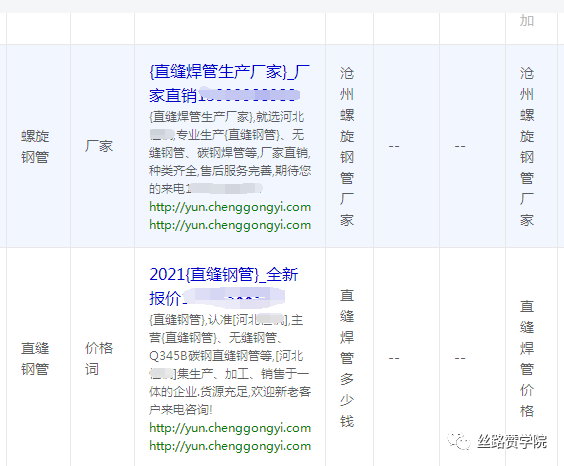Select the 沧州螺旋钢管厂家 keyword cell beside the ad
This screenshot has width=564, height=466.
click(347, 146)
